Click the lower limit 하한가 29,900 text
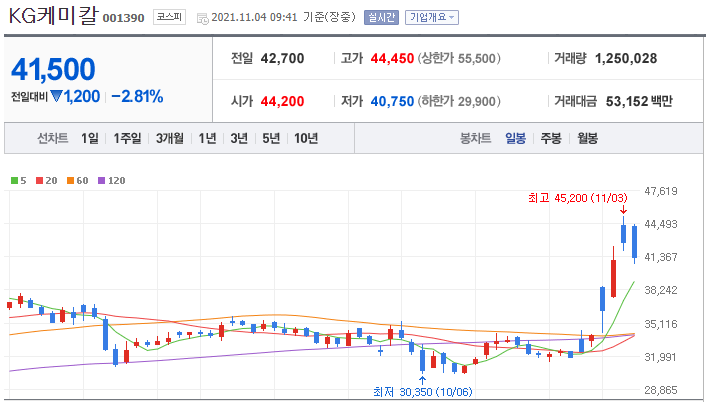Image resolution: width=706 pixels, height=402 pixels. click(x=459, y=101)
